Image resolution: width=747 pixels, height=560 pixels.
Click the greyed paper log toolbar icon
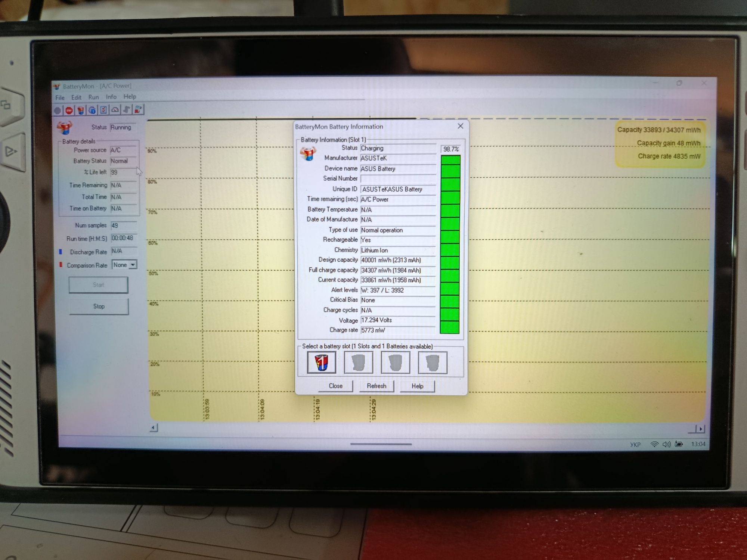tap(127, 109)
